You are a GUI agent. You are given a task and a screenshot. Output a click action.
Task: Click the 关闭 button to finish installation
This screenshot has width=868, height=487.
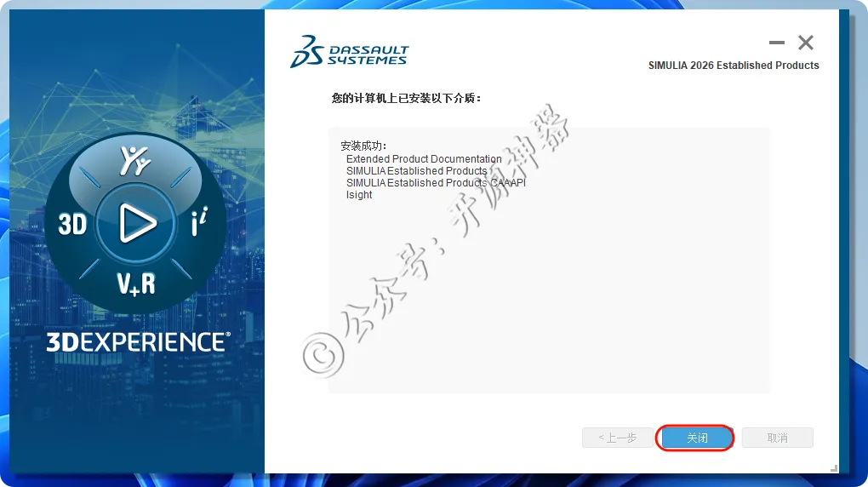[x=697, y=438]
